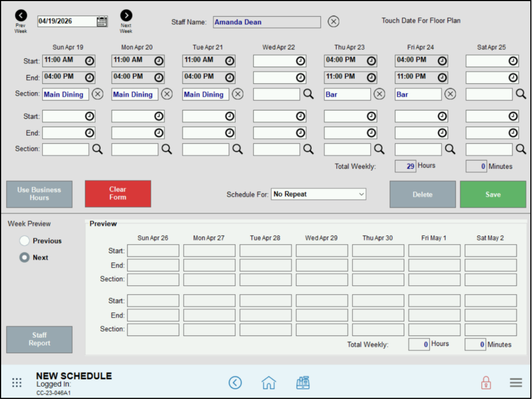The width and height of the screenshot is (532, 399).
Task: Apply Use Business Hours
Action: pos(39,194)
